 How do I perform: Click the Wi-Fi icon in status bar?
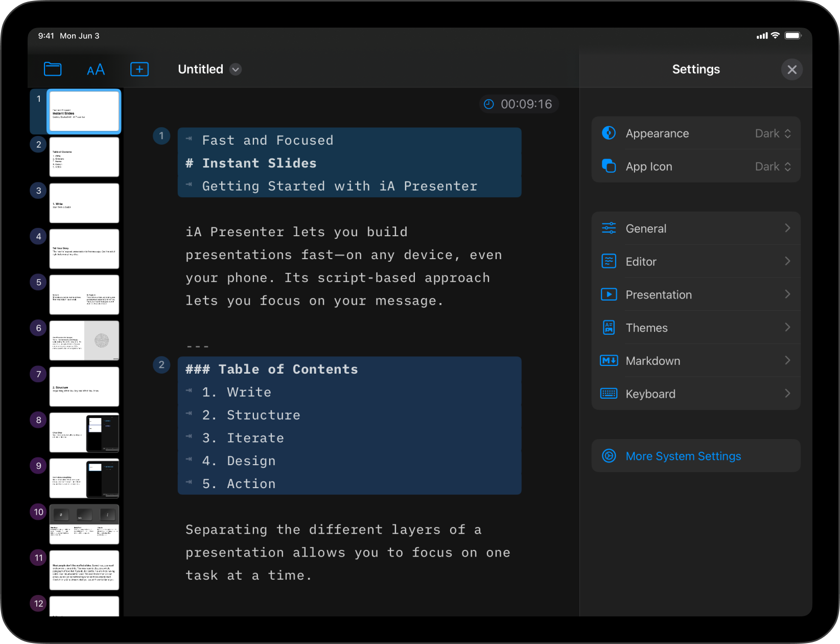click(x=775, y=35)
